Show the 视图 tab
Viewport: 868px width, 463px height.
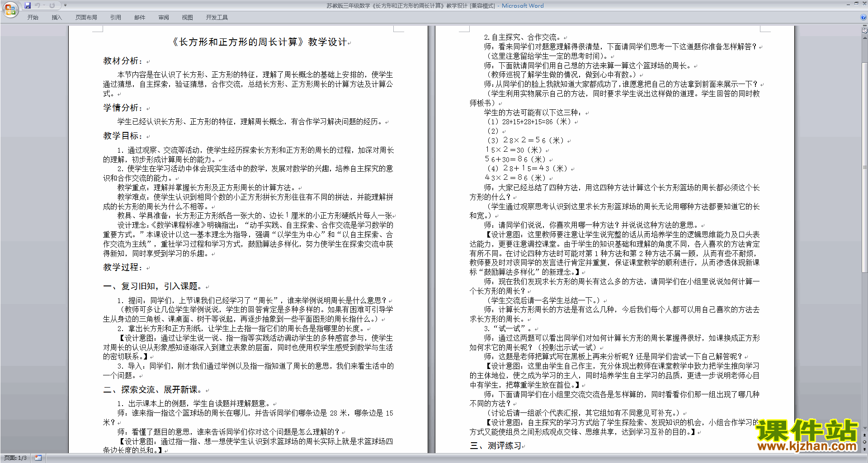[x=188, y=18]
